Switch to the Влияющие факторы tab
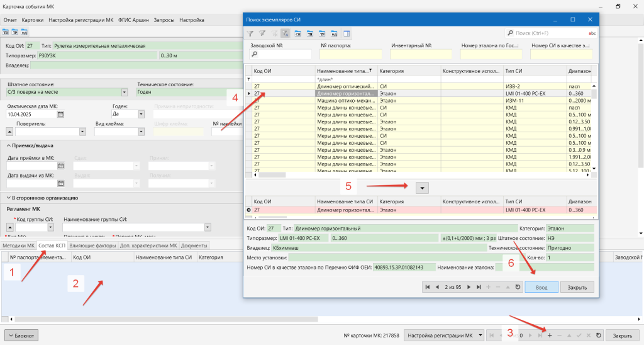Screen dimensions: 644x345 (x=92, y=246)
